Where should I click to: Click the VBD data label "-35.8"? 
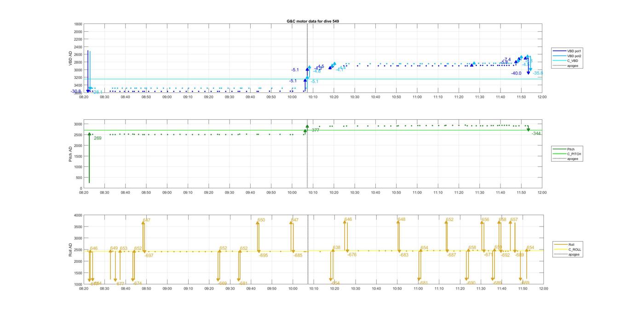538,73
